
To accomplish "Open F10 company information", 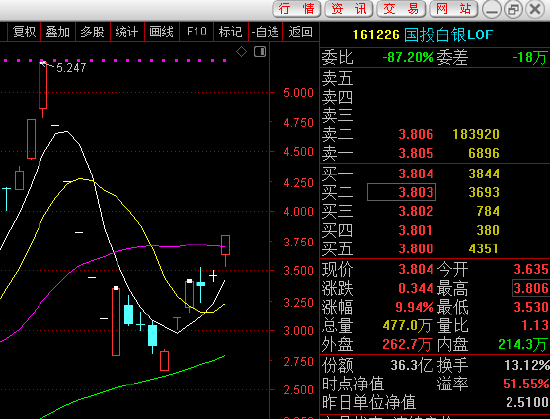I will click(196, 32).
